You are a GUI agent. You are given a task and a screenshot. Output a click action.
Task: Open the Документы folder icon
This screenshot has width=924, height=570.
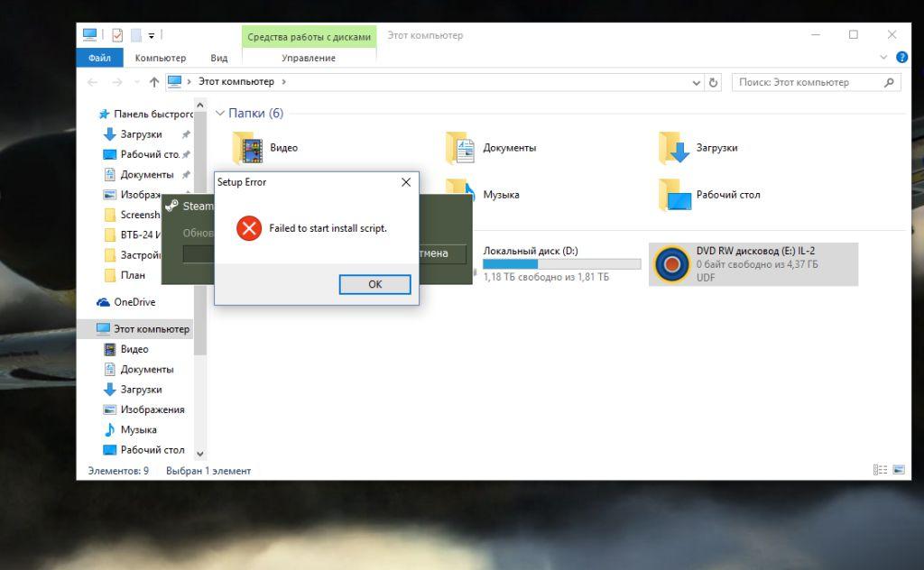(460, 148)
